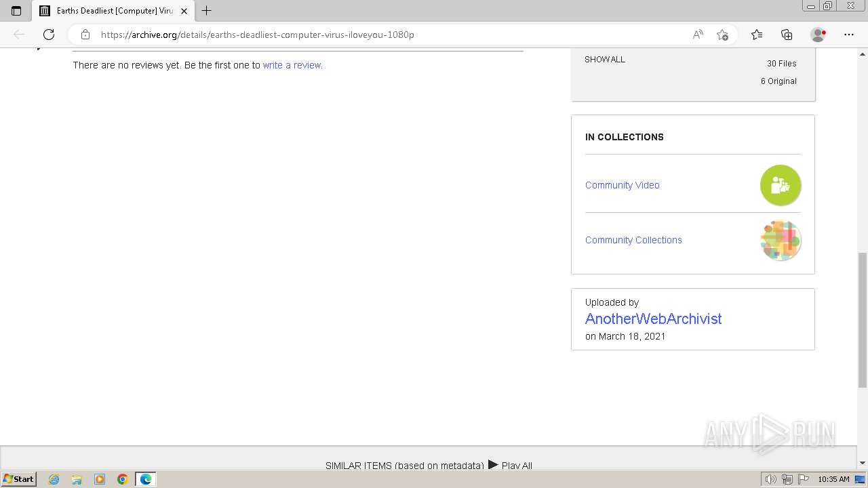Launch Google Chrome from taskbar
This screenshot has width=868, height=488.
point(123,479)
